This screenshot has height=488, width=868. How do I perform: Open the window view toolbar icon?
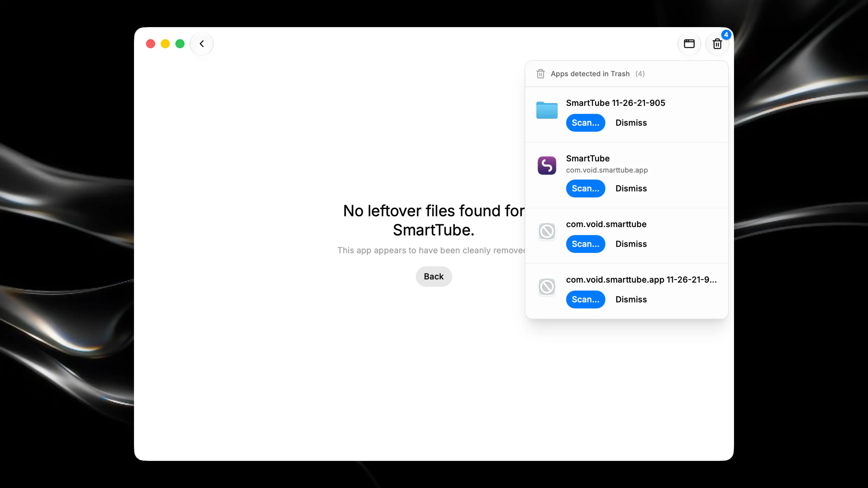pyautogui.click(x=689, y=44)
